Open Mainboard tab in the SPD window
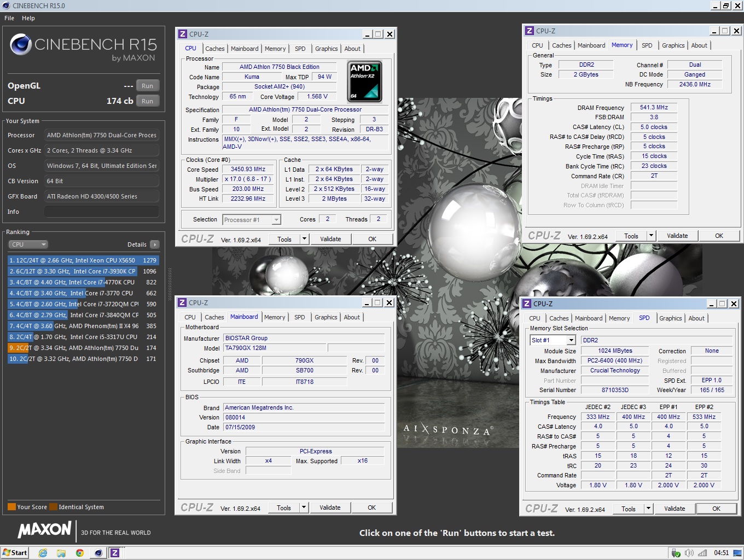The image size is (744, 560). (589, 318)
